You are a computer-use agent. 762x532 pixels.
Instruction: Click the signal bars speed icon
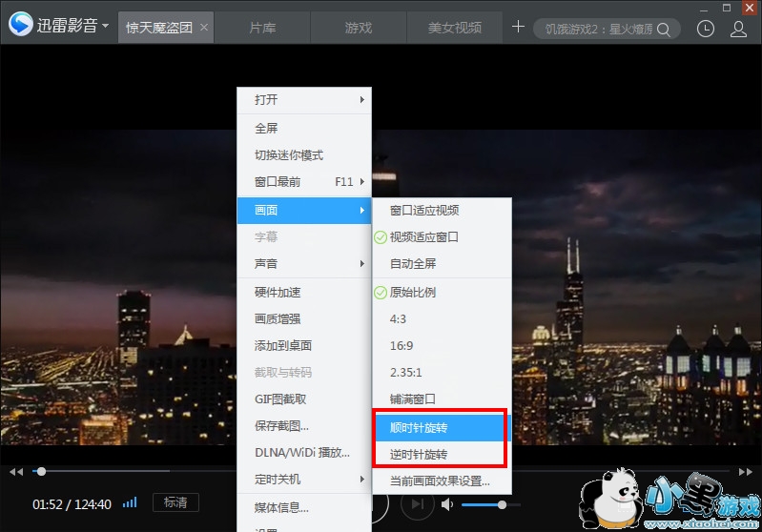coord(130,502)
